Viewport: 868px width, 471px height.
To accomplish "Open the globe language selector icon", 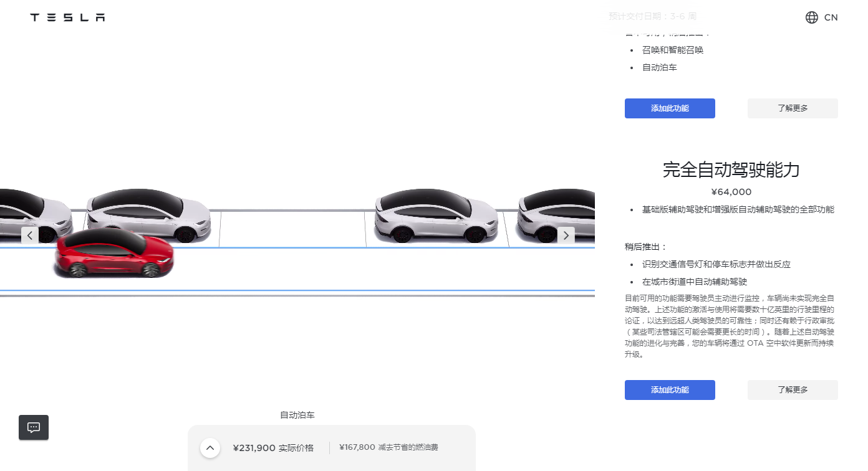I will click(811, 17).
